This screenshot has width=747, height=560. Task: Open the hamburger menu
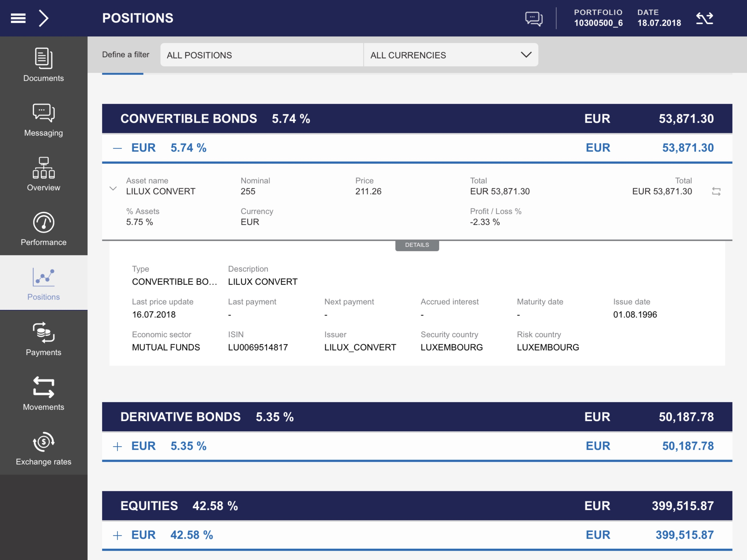[x=18, y=18]
